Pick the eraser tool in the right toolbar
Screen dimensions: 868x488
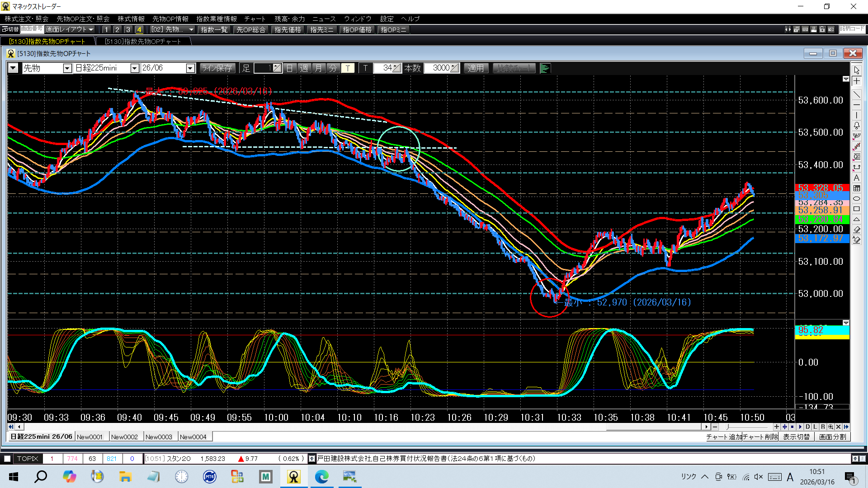(857, 230)
